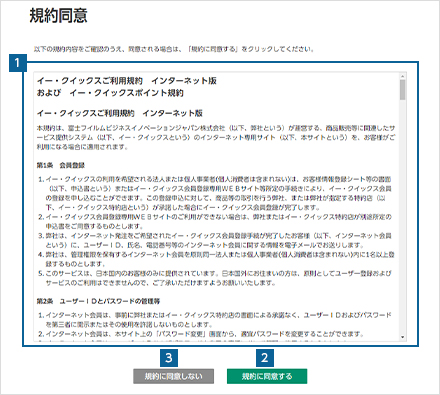Click the bold subheading イー・クイックスご利用規約 インターネット版
The width and height of the screenshot is (440, 395).
(120, 113)
